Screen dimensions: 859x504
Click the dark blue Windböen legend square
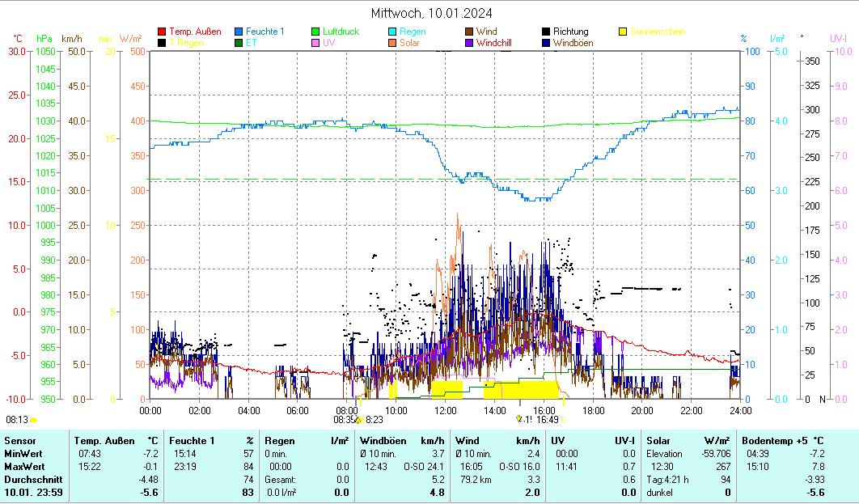(x=547, y=43)
